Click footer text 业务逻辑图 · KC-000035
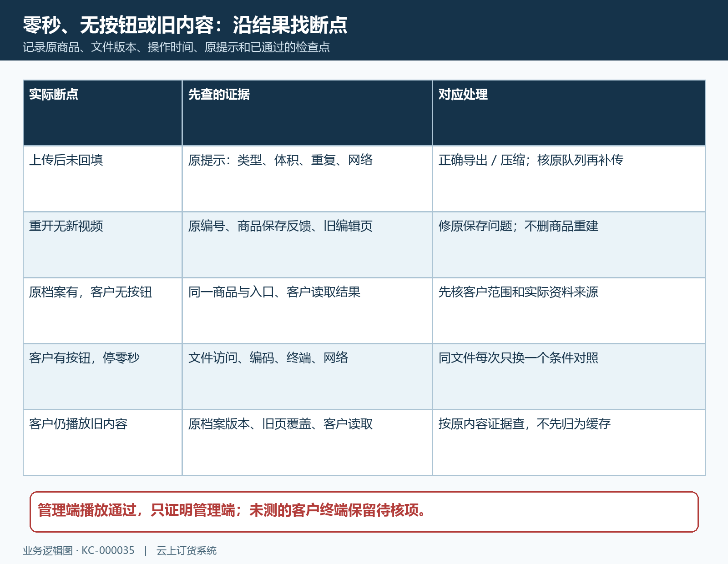The height and width of the screenshot is (564, 728). 79,551
